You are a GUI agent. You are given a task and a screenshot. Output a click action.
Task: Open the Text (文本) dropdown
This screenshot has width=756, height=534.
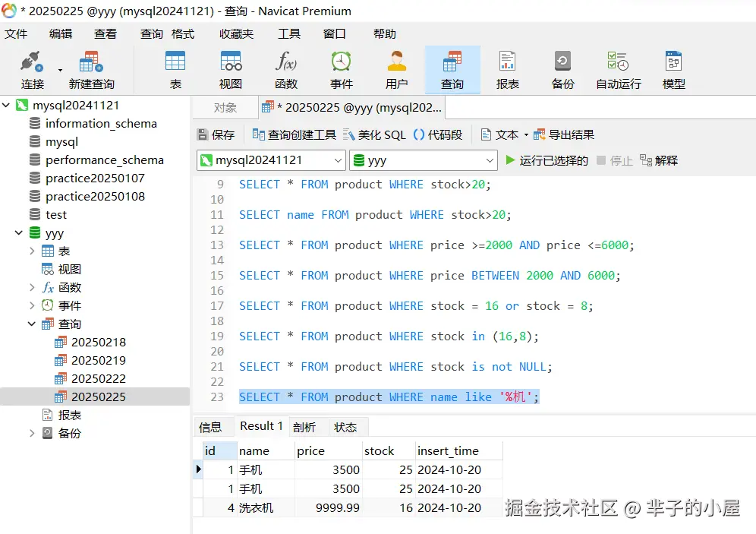pyautogui.click(x=504, y=134)
